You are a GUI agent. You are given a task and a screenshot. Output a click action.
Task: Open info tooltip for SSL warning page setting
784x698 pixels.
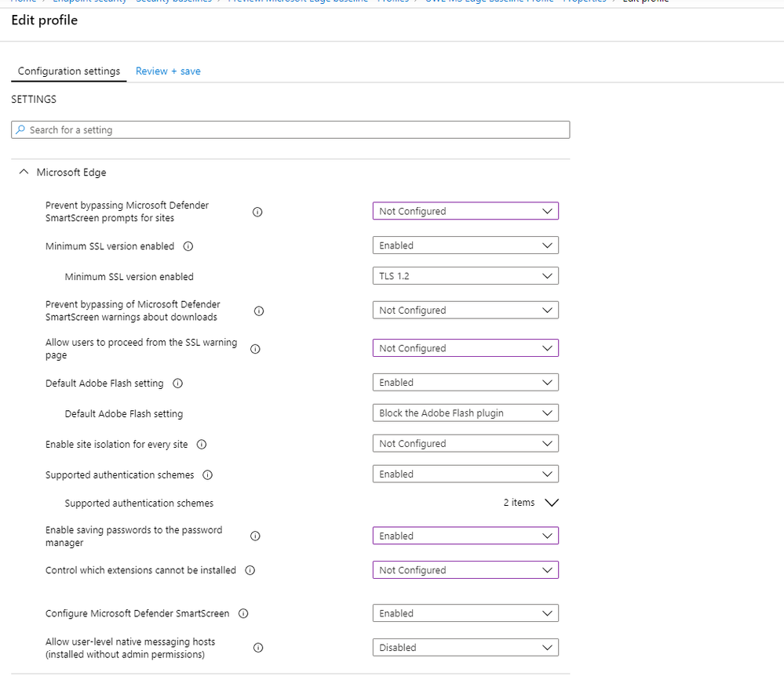pyautogui.click(x=255, y=349)
